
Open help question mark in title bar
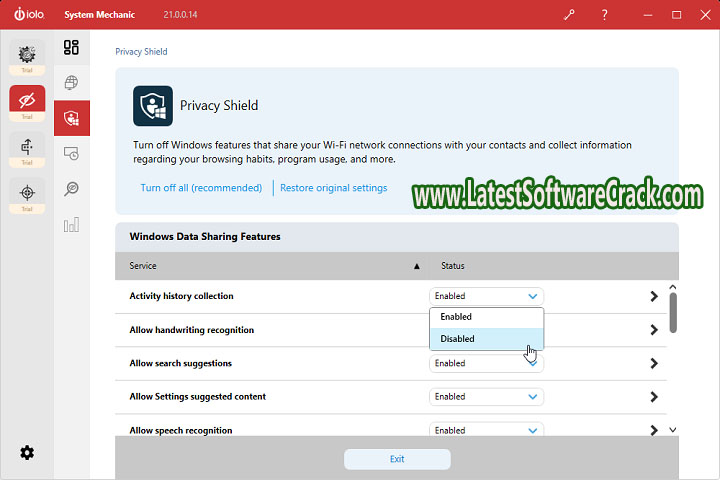604,15
